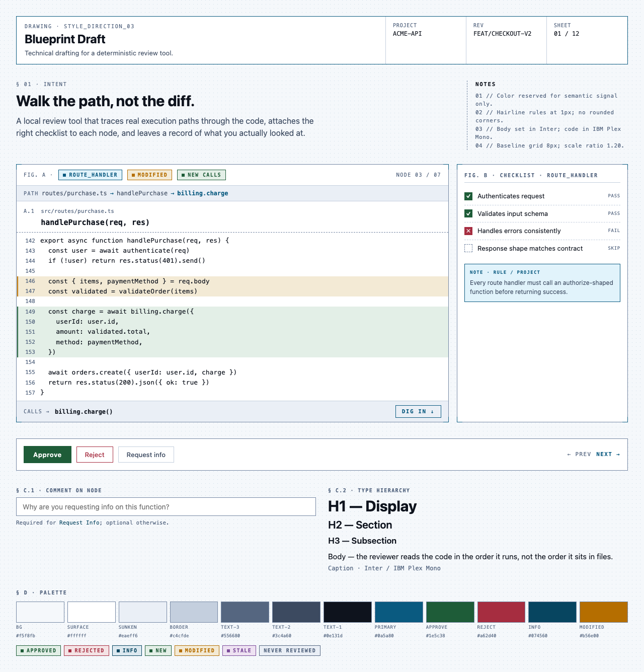The width and height of the screenshot is (644, 672).
Task: Click the NEW CALLS tag badge
Action: [x=201, y=175]
